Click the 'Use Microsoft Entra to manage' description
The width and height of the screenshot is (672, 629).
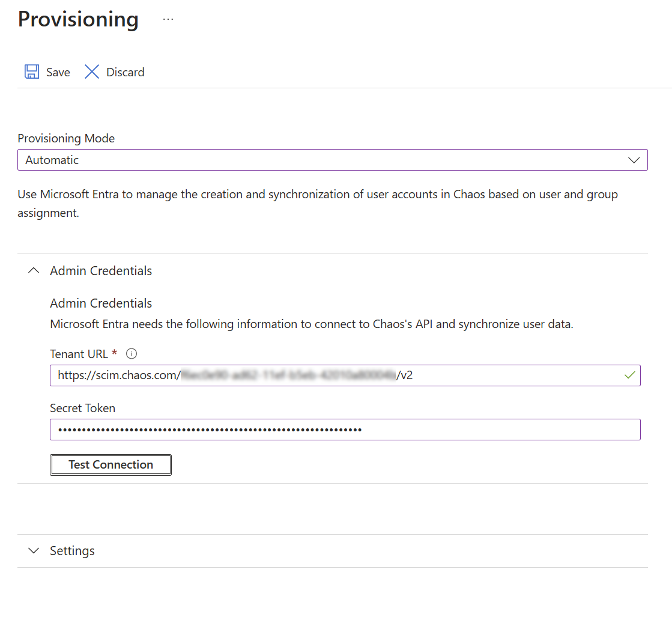click(x=318, y=204)
